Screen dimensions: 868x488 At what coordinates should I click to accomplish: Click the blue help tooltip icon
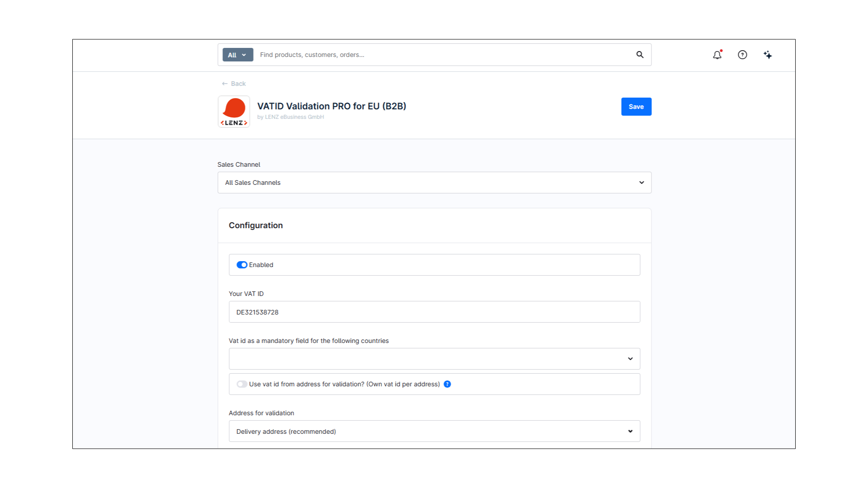coord(447,384)
